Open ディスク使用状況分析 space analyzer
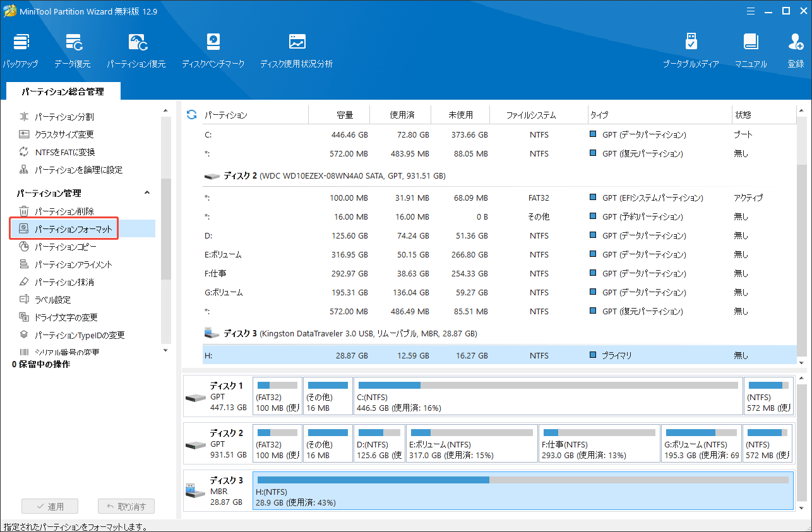 click(297, 50)
